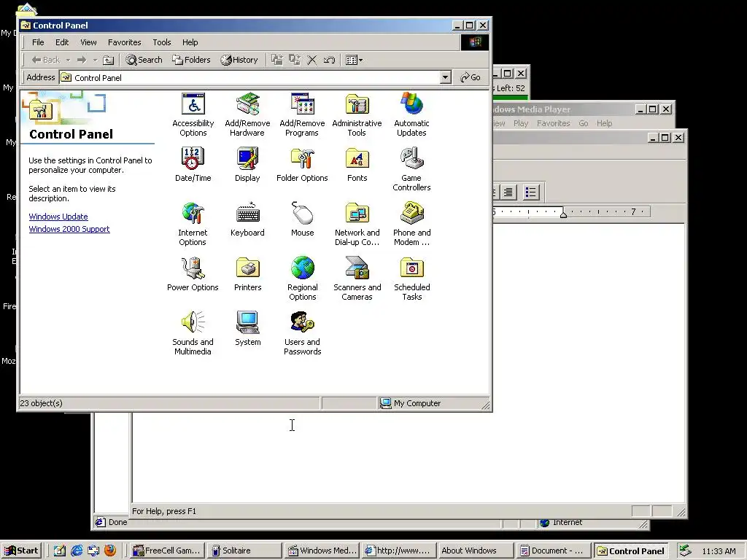747x560 pixels.
Task: Open Automatic Updates applet
Action: (411, 114)
